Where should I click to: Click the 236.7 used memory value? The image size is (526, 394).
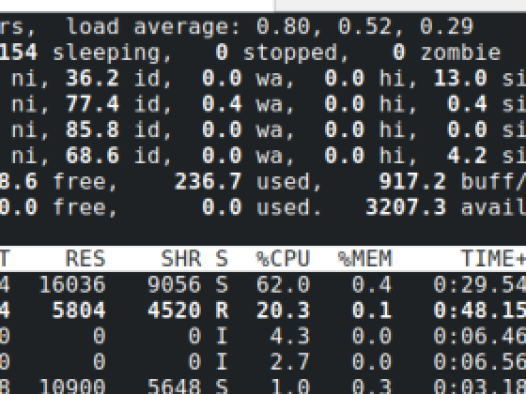(x=208, y=182)
